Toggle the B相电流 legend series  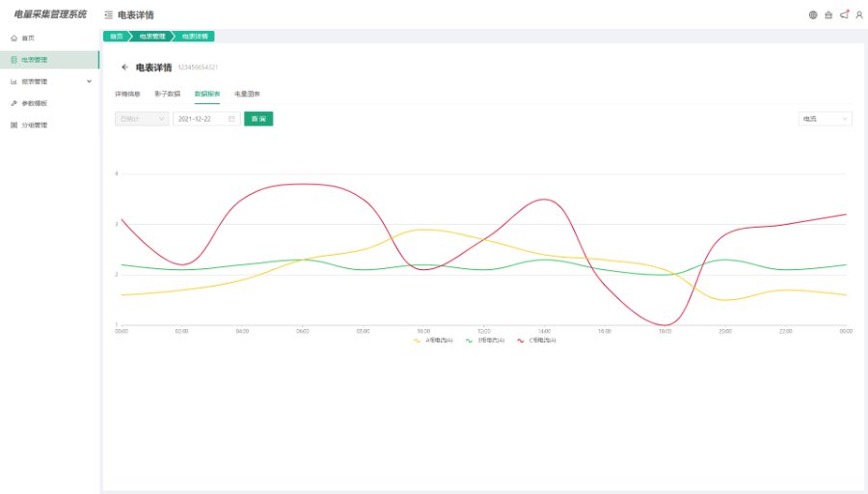(485, 341)
